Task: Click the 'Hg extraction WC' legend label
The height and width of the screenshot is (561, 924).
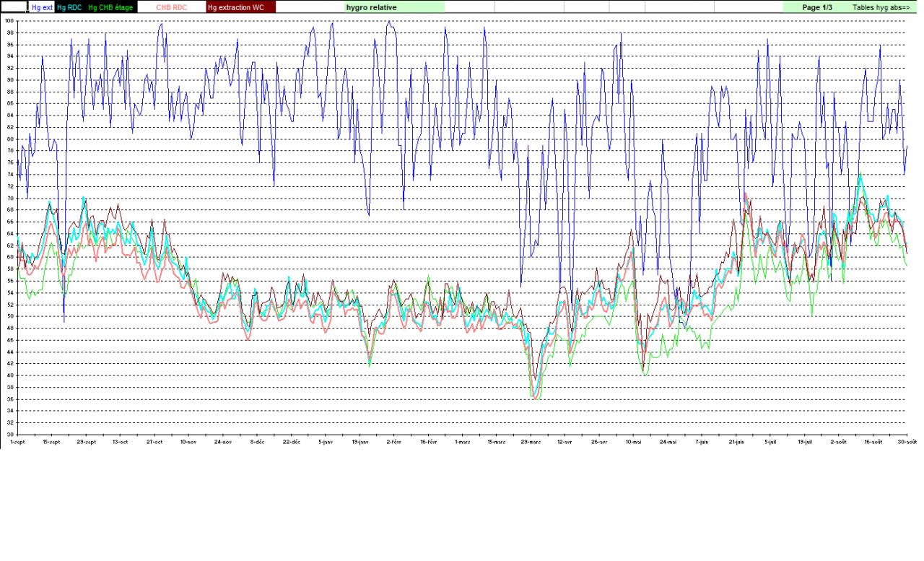Action: tap(235, 7)
